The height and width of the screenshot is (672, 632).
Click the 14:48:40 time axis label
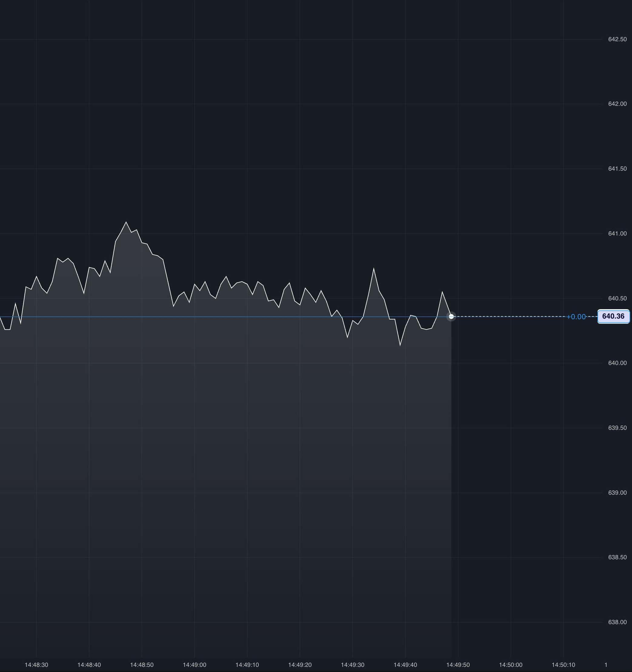point(89,665)
